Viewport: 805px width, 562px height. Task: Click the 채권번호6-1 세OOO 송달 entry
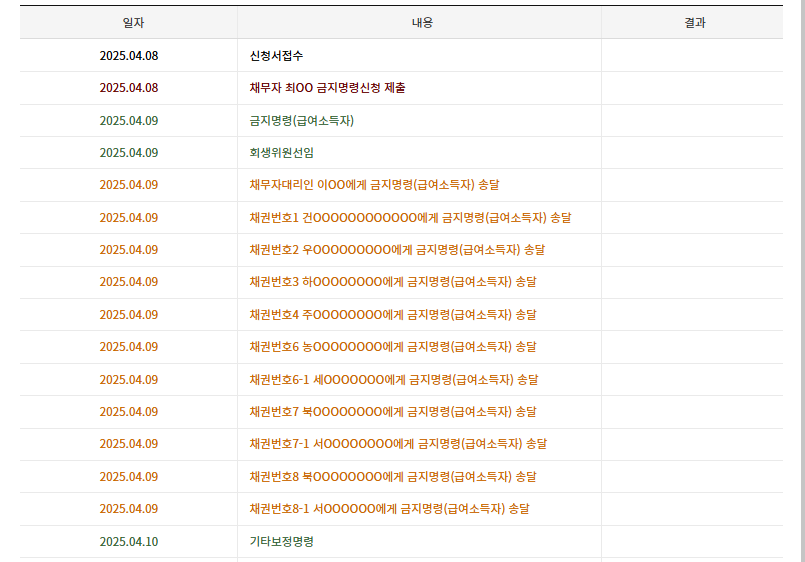pos(394,380)
